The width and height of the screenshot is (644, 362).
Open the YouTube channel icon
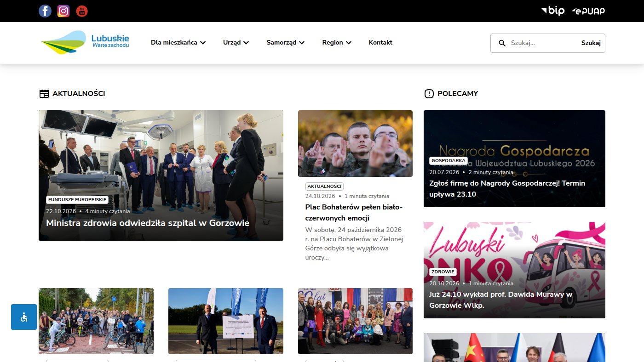[x=82, y=11]
